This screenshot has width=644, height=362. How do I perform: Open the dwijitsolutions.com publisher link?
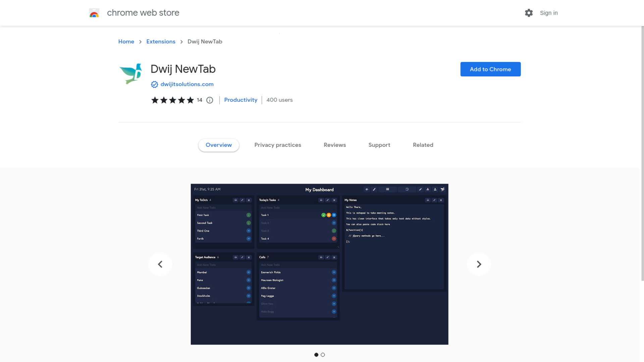pyautogui.click(x=187, y=84)
